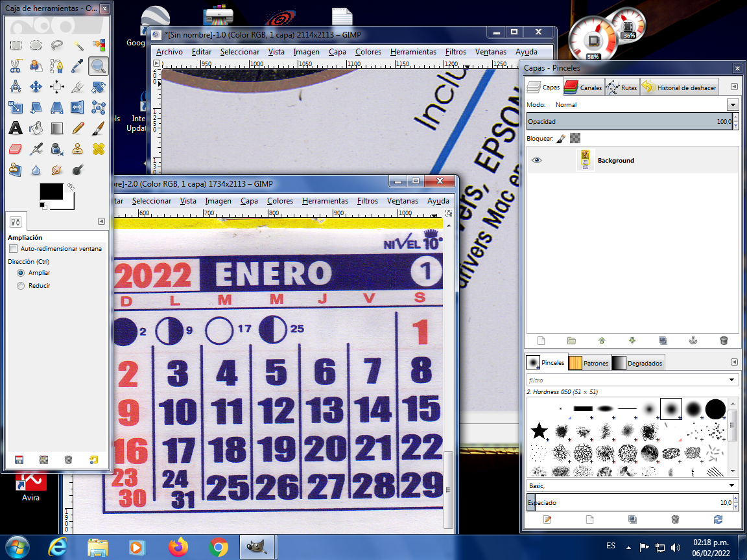Hide the Background layer via eye icon

click(x=536, y=160)
